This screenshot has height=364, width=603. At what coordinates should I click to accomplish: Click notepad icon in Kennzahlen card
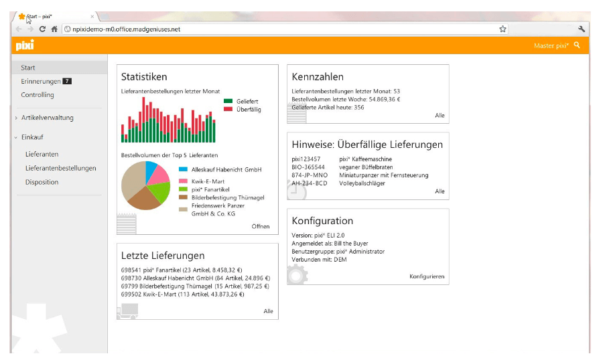(297, 114)
